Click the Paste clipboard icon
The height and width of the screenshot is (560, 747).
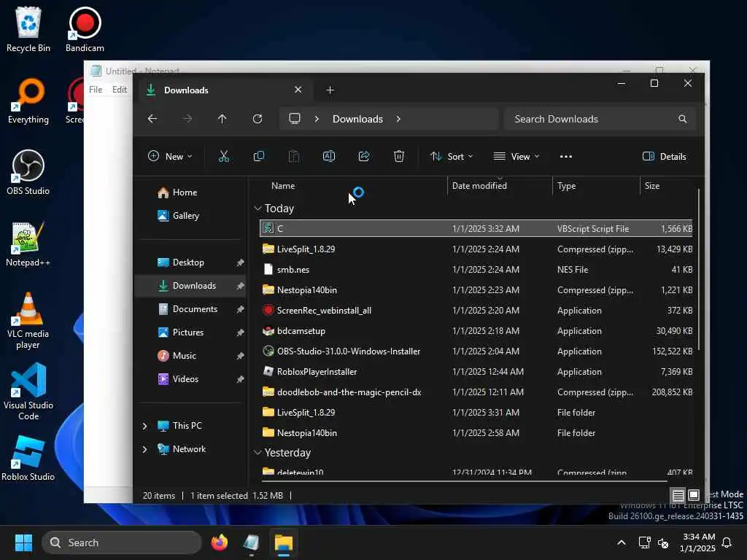point(294,156)
